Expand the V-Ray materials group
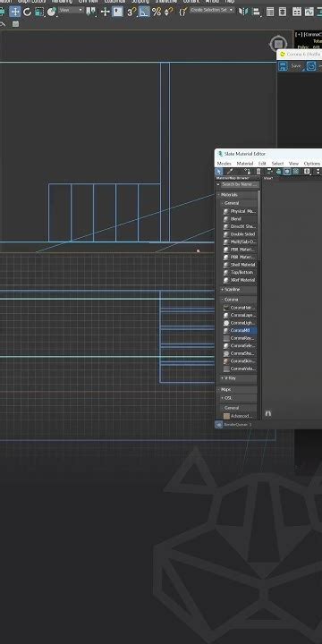This screenshot has width=322, height=644. 237,377
